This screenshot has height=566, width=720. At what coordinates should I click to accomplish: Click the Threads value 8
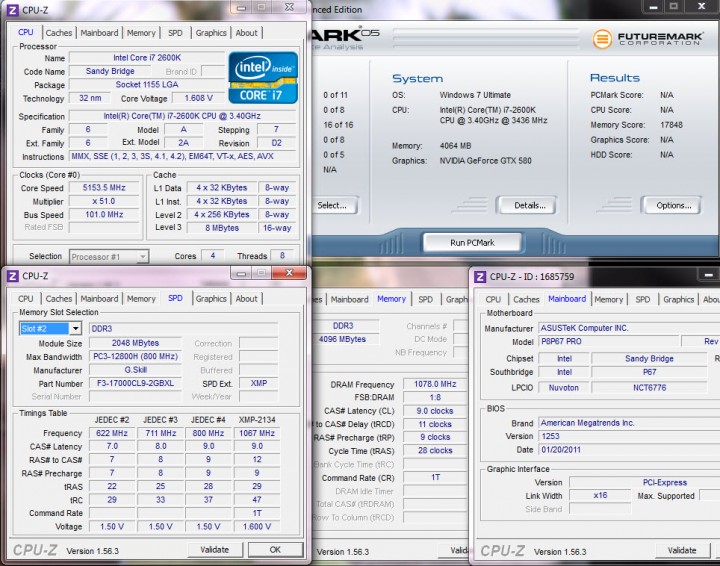(x=282, y=256)
